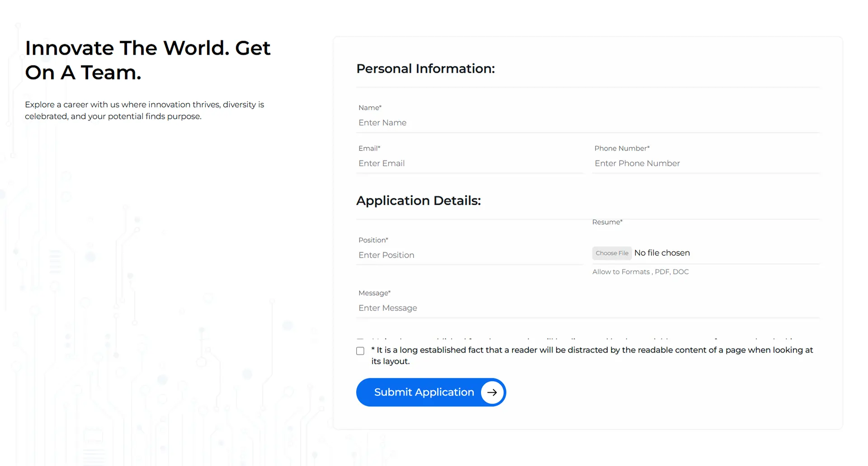Check the reader distraction disclaimer checkbox
Screen dimensions: 868x466
click(x=360, y=351)
